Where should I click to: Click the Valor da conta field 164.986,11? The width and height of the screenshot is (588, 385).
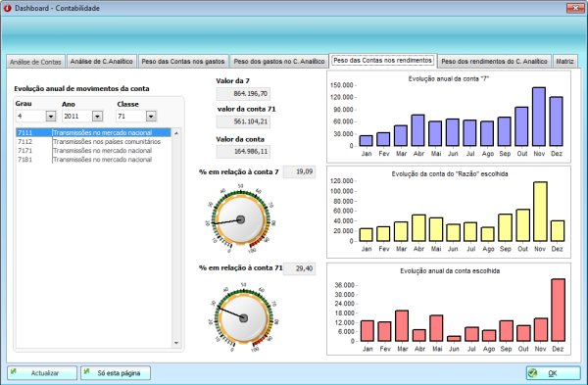point(243,152)
